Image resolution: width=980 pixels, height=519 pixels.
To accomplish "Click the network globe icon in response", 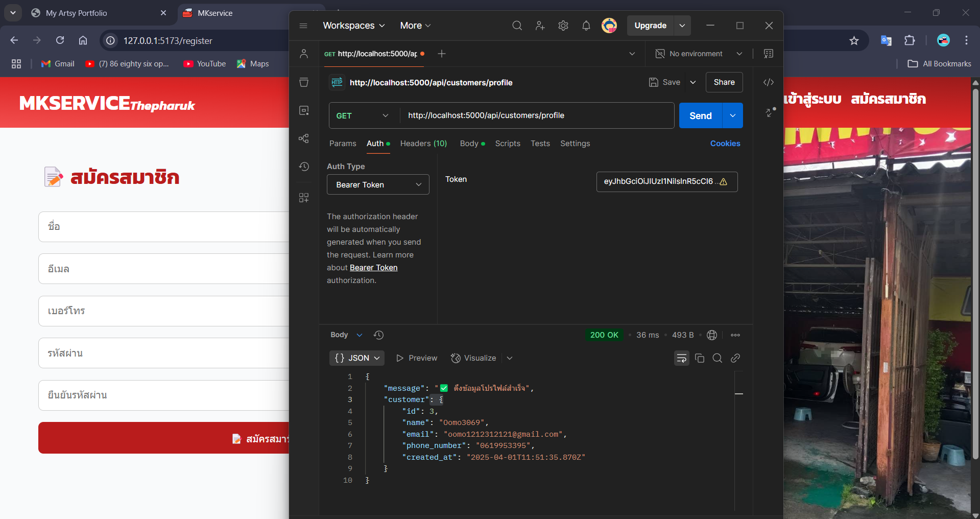I will point(712,335).
